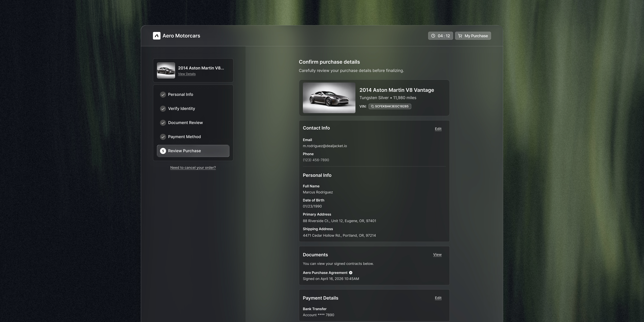Image resolution: width=644 pixels, height=322 pixels.
Task: Click the date of birth 01/23/1990
Action: click(312, 206)
